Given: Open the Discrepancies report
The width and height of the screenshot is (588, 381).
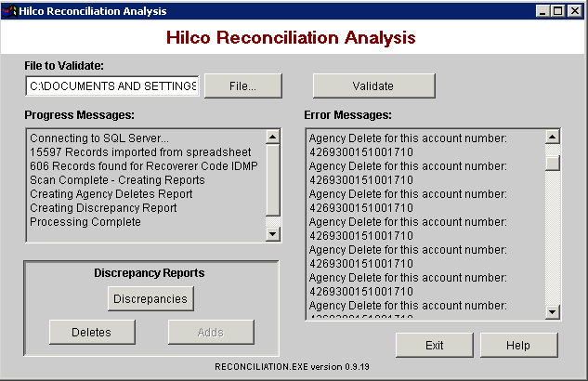Looking at the screenshot, I should click(150, 298).
